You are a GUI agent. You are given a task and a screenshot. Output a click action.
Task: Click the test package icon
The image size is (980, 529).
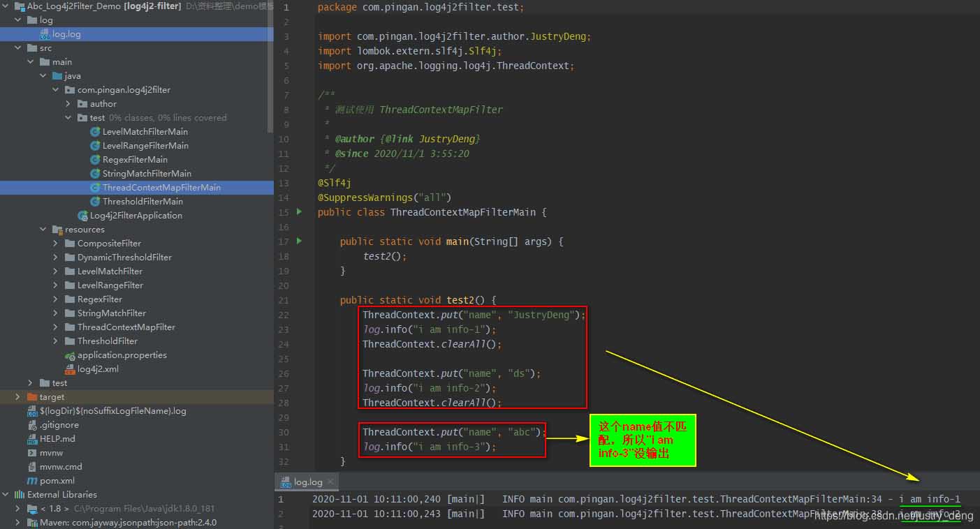(x=82, y=118)
